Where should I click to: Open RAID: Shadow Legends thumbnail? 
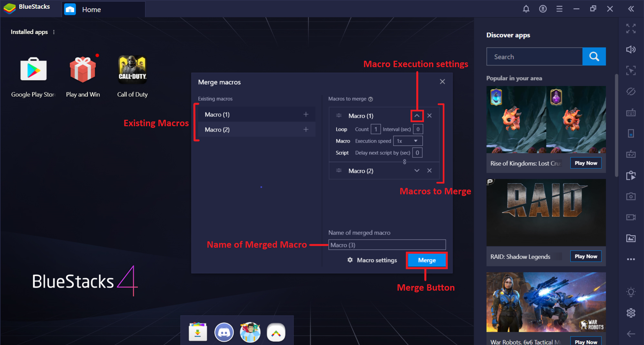546,212
